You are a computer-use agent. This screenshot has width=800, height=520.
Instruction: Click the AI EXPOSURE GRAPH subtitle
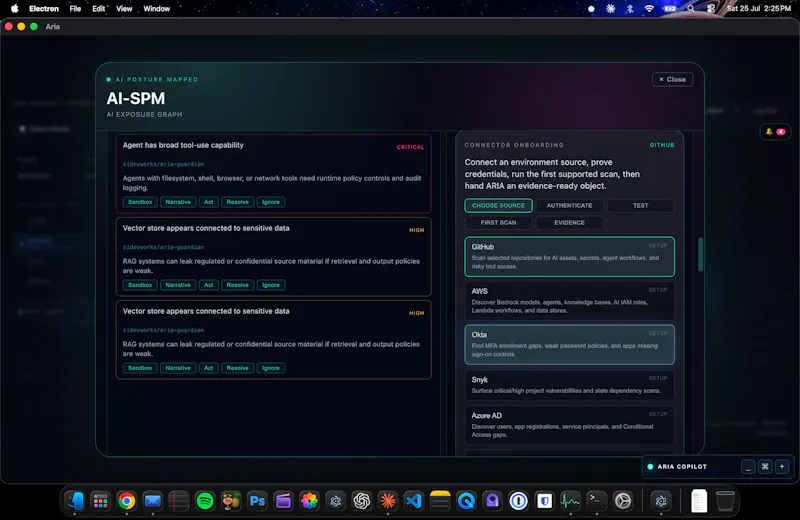click(144, 115)
